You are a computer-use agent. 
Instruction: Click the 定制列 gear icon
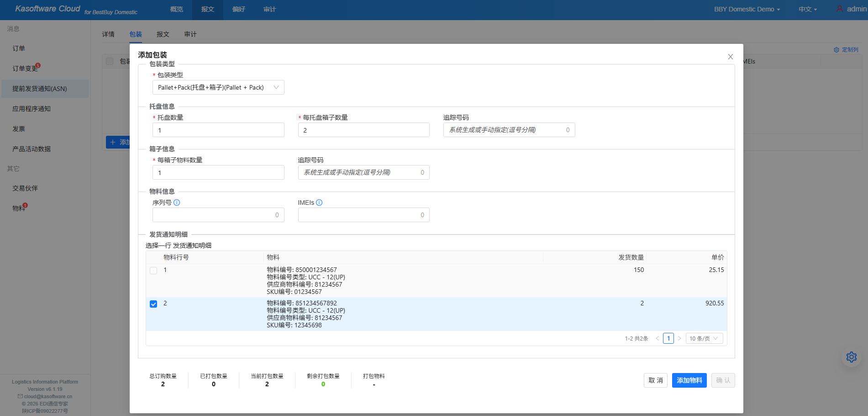836,50
